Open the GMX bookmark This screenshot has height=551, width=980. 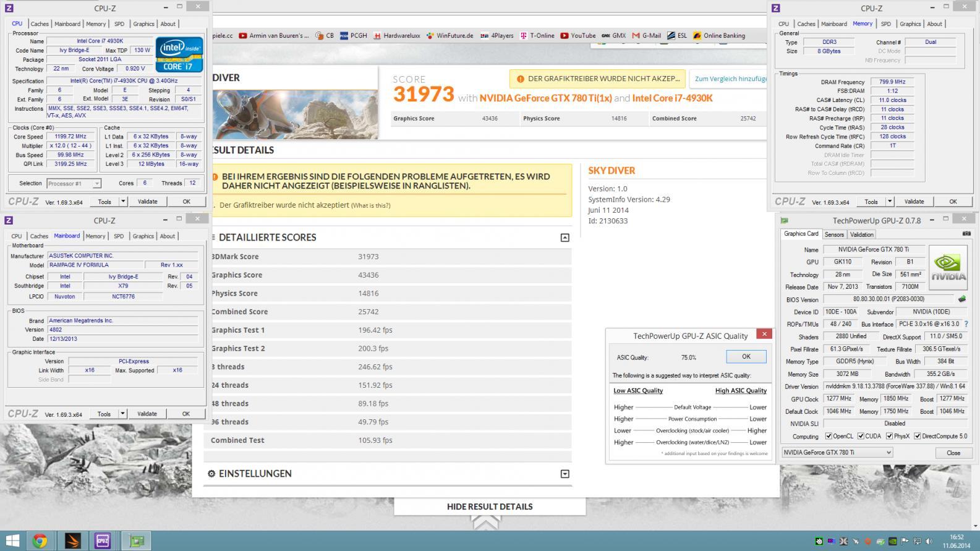coord(613,36)
